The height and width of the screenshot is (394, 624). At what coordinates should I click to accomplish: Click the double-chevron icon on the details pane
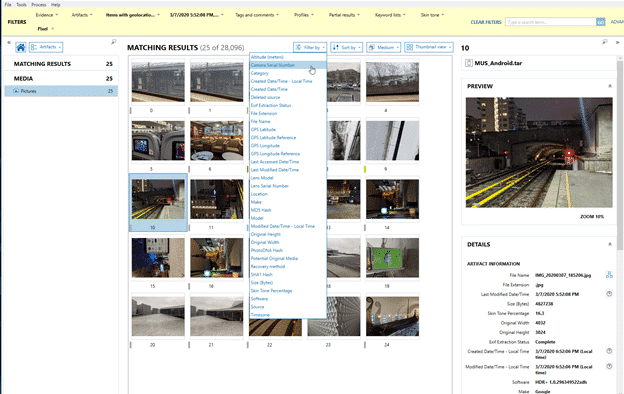pyautogui.click(x=617, y=42)
